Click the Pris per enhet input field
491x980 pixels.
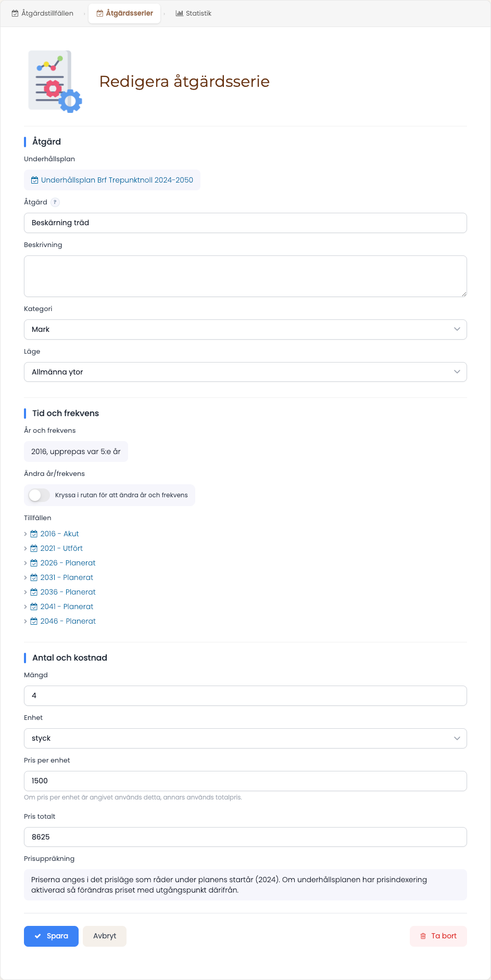coord(245,781)
